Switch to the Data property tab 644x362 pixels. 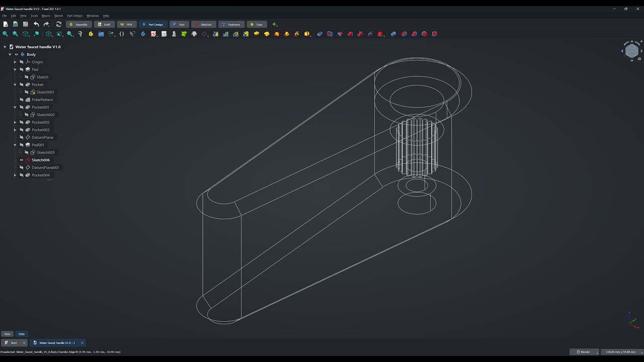point(22,334)
